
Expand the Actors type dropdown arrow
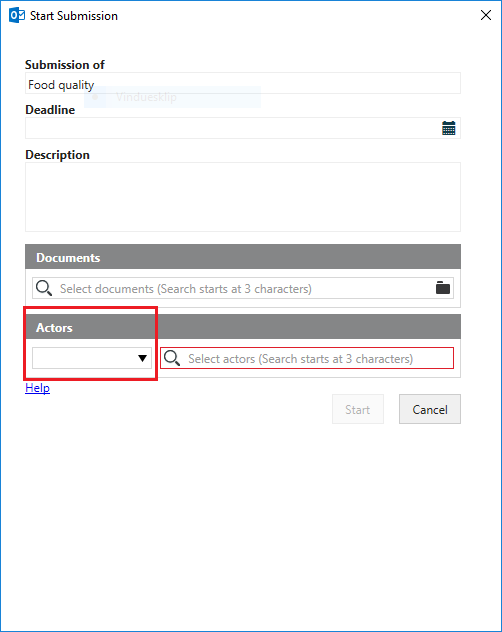point(142,358)
